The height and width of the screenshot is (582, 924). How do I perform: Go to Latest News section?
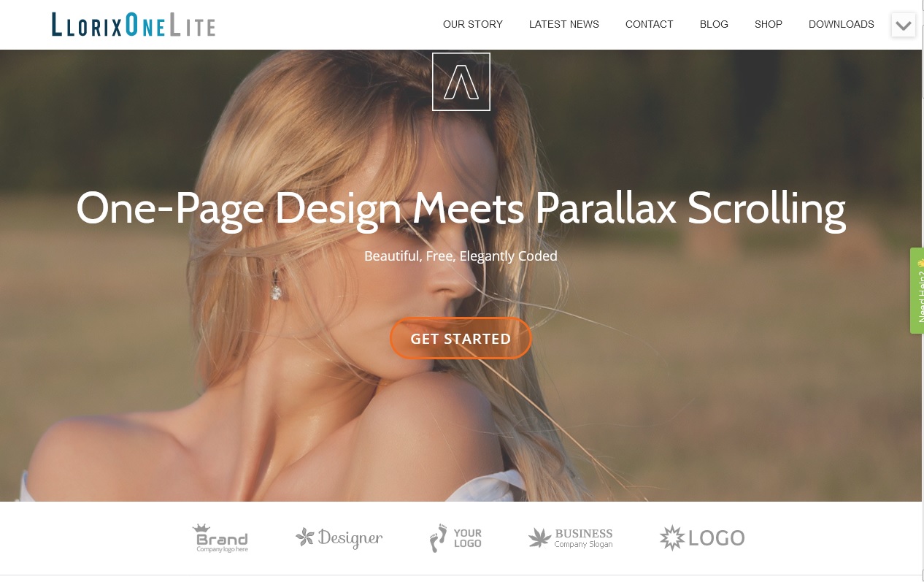[x=564, y=24]
